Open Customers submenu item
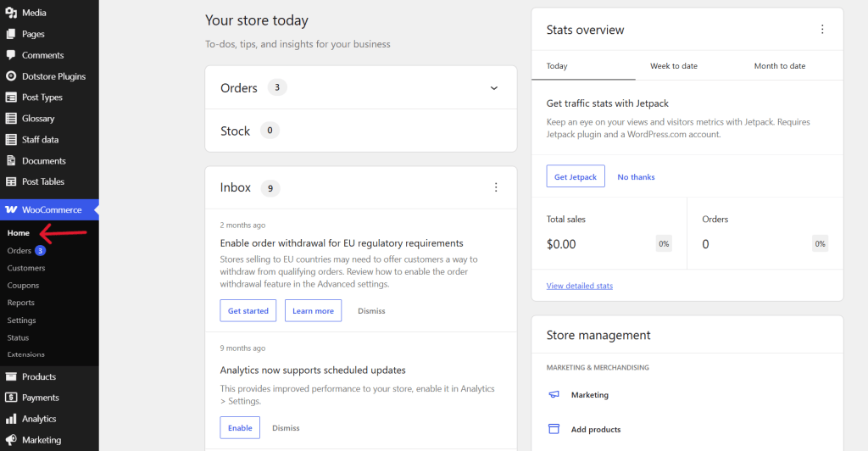 [26, 268]
